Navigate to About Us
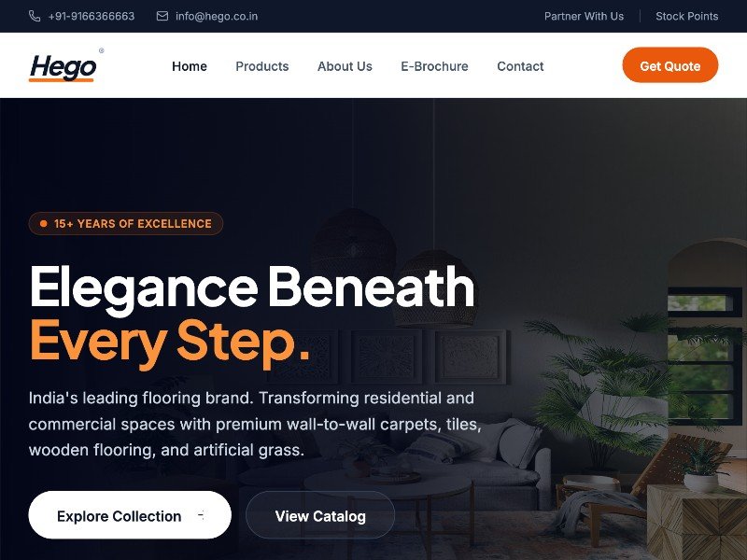 (x=345, y=66)
